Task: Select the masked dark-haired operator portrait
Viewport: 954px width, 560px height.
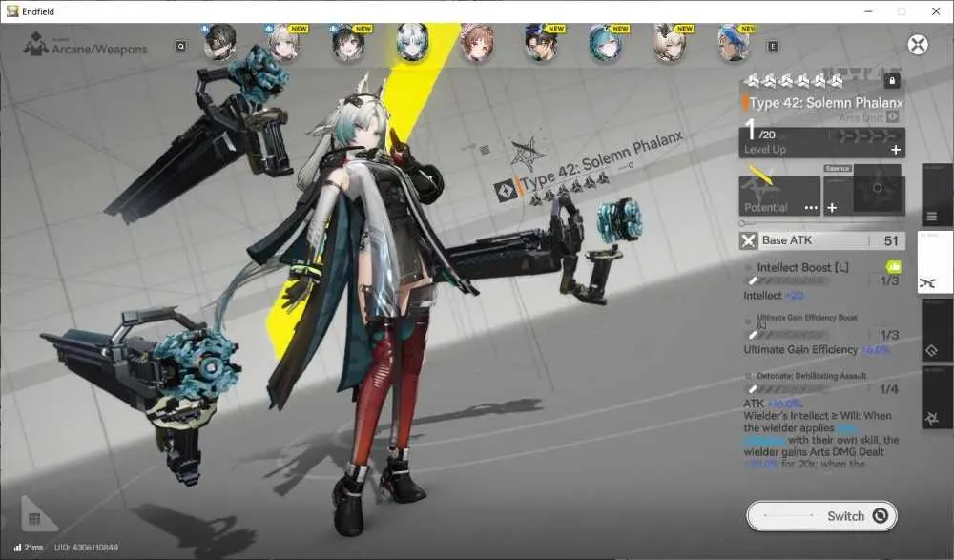Action: tap(219, 43)
